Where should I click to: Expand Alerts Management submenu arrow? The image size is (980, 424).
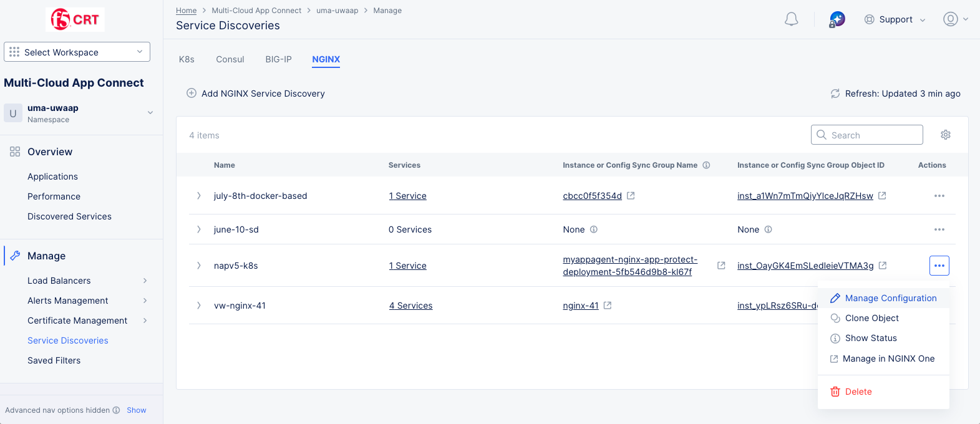tap(145, 301)
